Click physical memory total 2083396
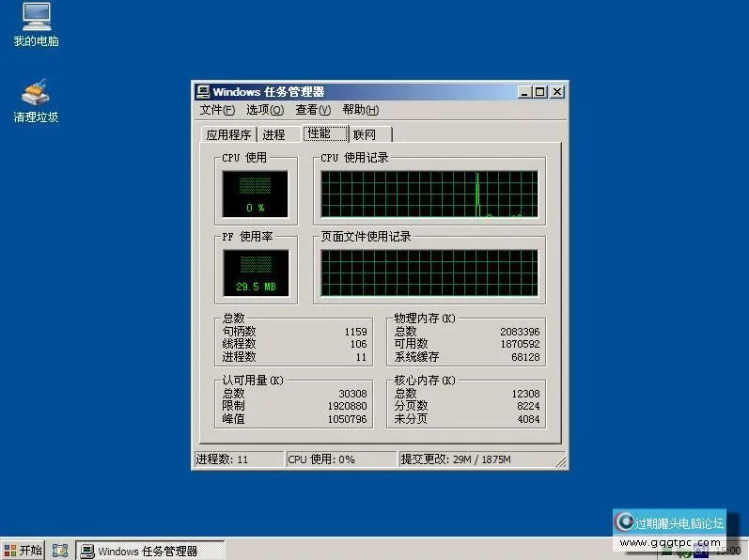This screenshot has height=560, width=749. 520,332
